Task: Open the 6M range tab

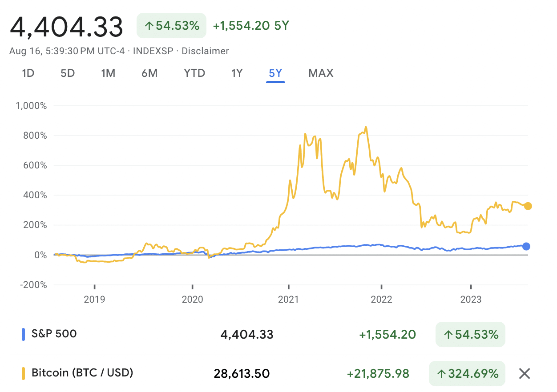Action: click(149, 73)
